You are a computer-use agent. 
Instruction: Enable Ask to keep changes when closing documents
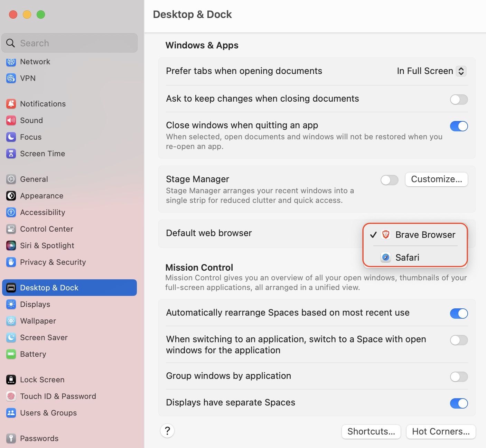pyautogui.click(x=459, y=100)
